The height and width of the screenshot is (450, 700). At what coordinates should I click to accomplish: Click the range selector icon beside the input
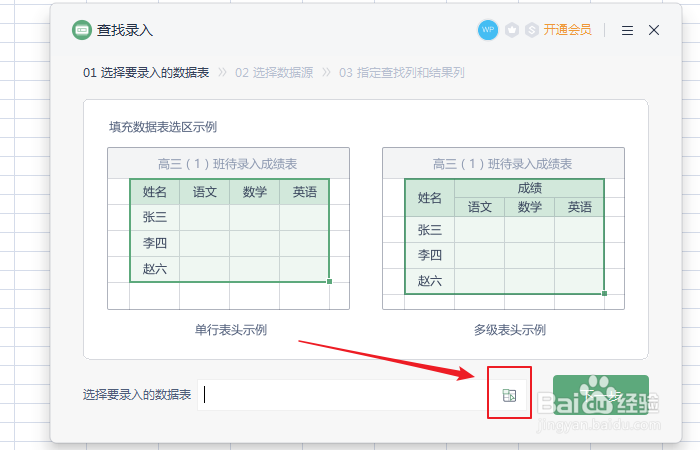509,395
